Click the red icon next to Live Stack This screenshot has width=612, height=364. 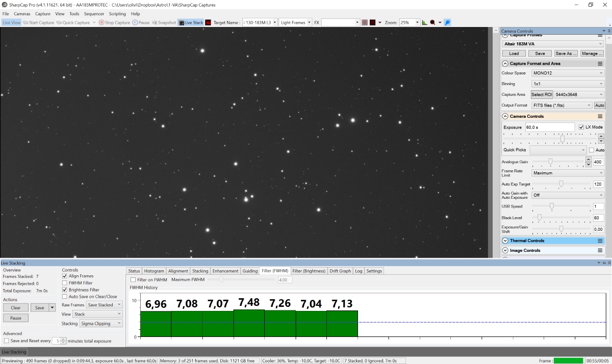208,22
